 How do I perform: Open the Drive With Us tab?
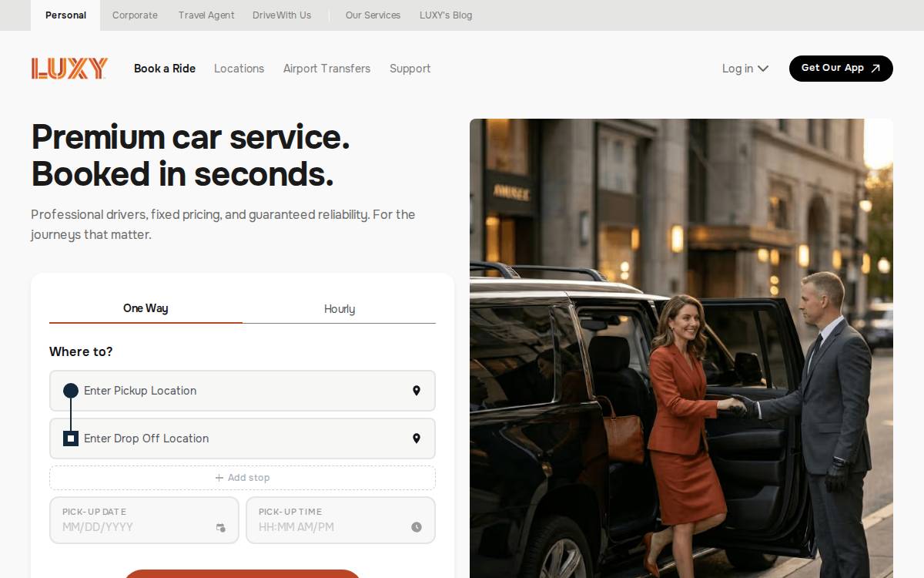point(282,15)
